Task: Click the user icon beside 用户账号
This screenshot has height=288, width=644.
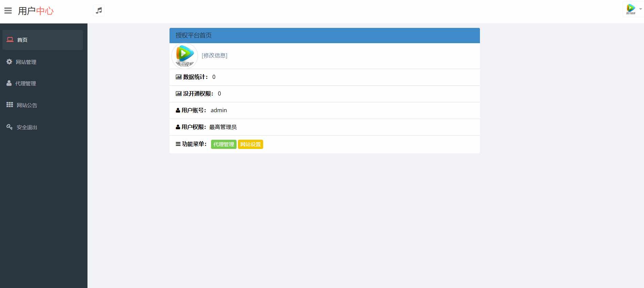Action: (178, 110)
